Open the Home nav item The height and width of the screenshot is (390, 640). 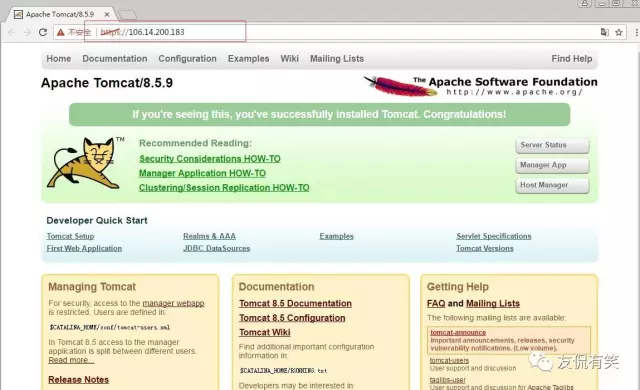pos(59,59)
